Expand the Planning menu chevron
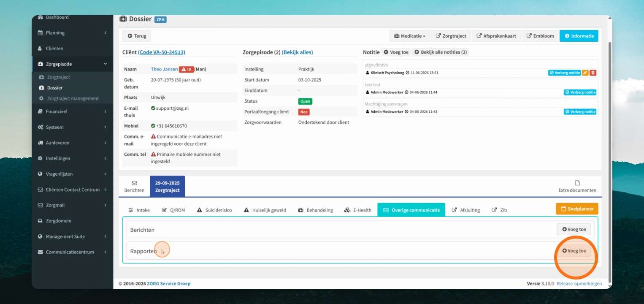The image size is (644, 304). [x=105, y=33]
